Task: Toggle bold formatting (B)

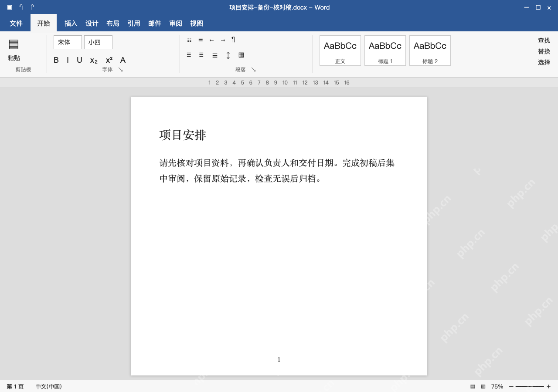Action: coord(56,60)
